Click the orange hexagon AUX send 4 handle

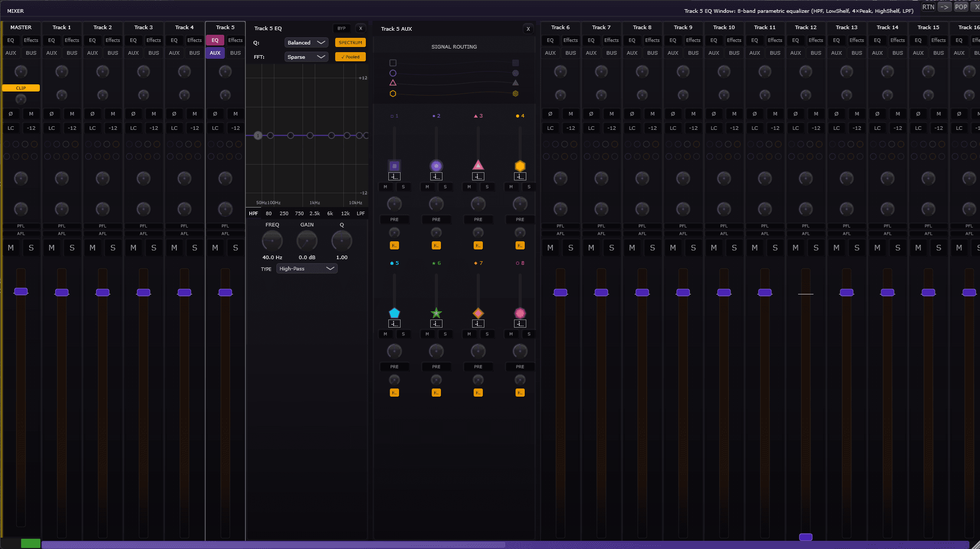tap(520, 166)
